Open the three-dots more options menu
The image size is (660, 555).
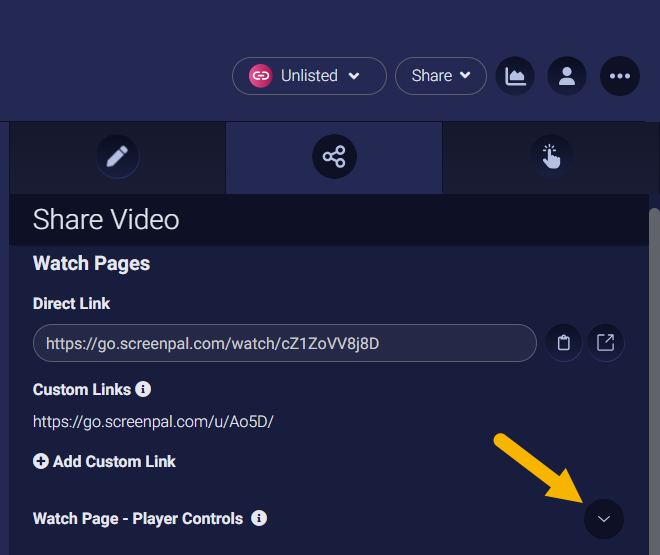620,76
